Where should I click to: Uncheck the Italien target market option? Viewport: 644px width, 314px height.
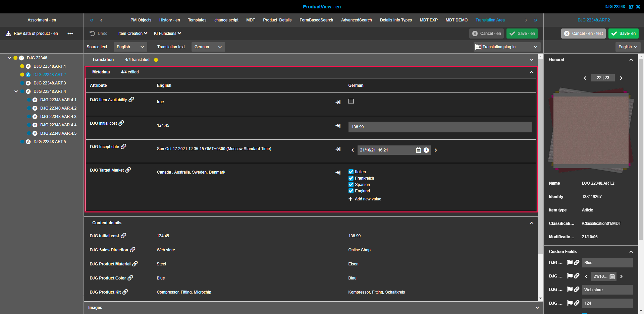[x=351, y=172]
